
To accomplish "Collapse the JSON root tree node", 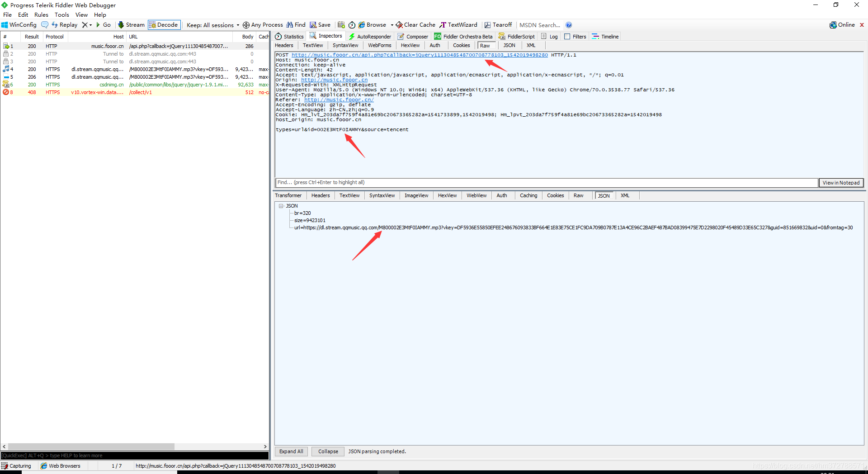I will pos(281,206).
